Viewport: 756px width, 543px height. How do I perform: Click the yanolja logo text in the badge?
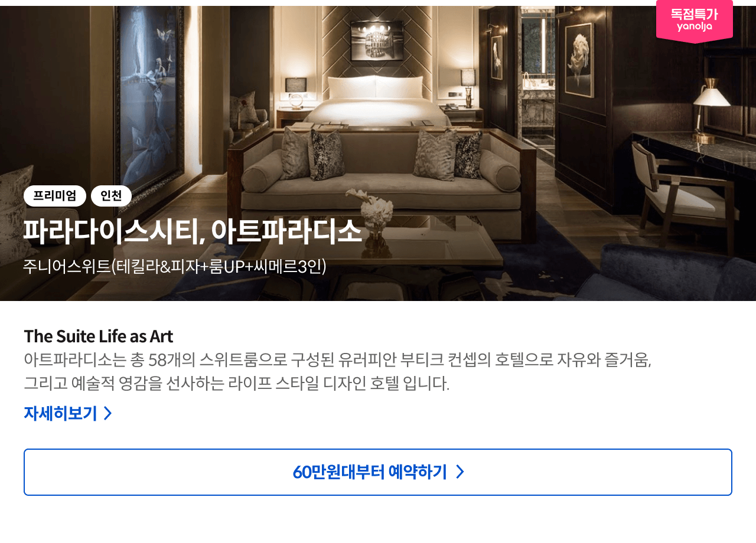pyautogui.click(x=695, y=27)
